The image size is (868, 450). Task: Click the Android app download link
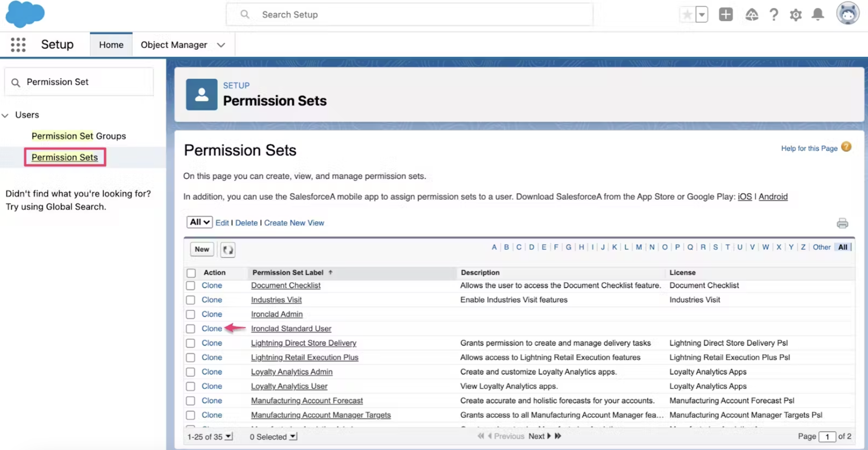click(x=773, y=196)
